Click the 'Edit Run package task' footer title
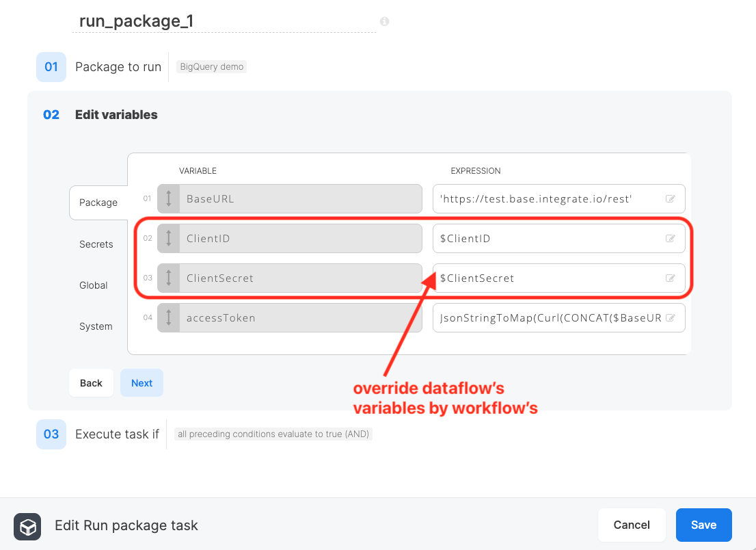Screen dimensions: 756x550 pos(126,525)
